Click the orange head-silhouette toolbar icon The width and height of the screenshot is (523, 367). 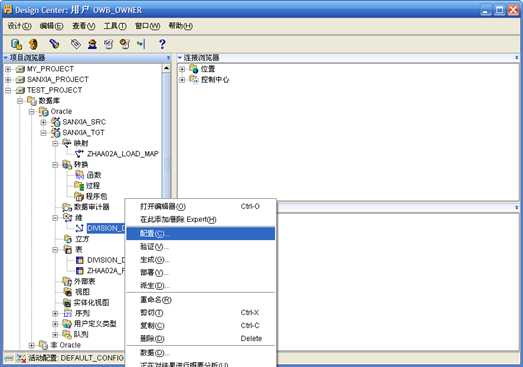click(x=33, y=44)
